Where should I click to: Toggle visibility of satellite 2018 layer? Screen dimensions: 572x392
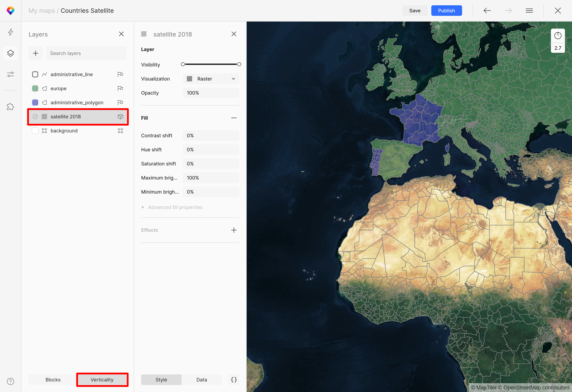[x=35, y=117]
